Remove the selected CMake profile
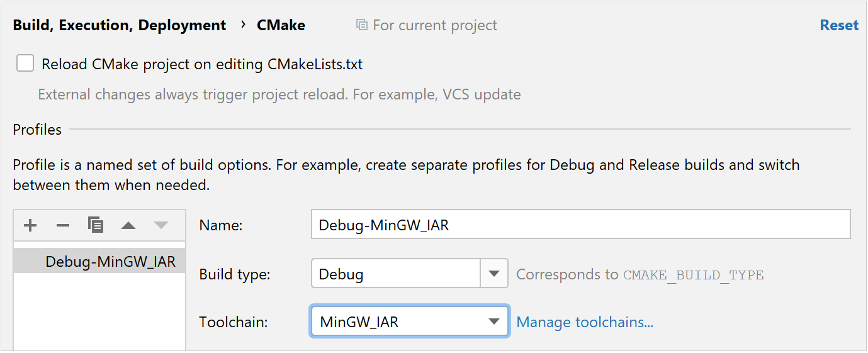Image resolution: width=868 pixels, height=353 pixels. point(63,225)
